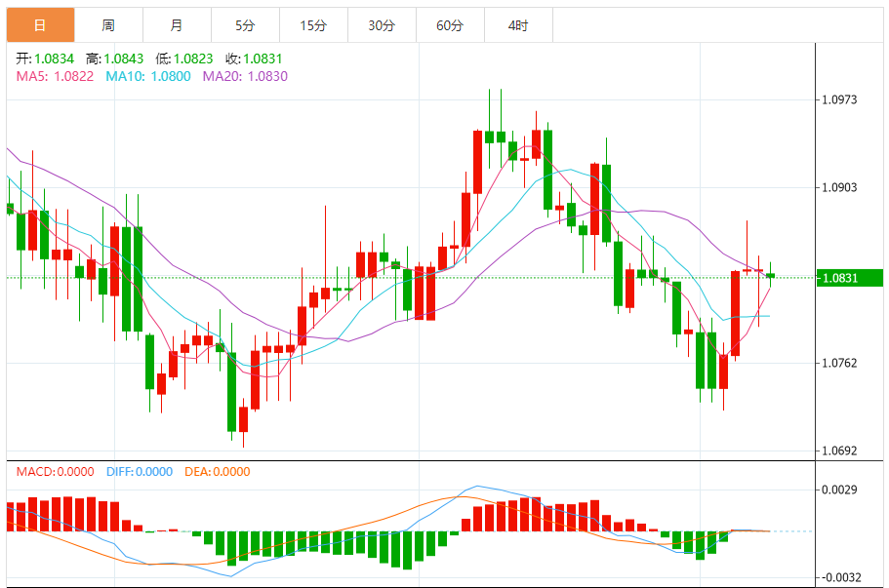Click the opening price 开:1.0834
This screenshot has width=889, height=588.
[45, 59]
